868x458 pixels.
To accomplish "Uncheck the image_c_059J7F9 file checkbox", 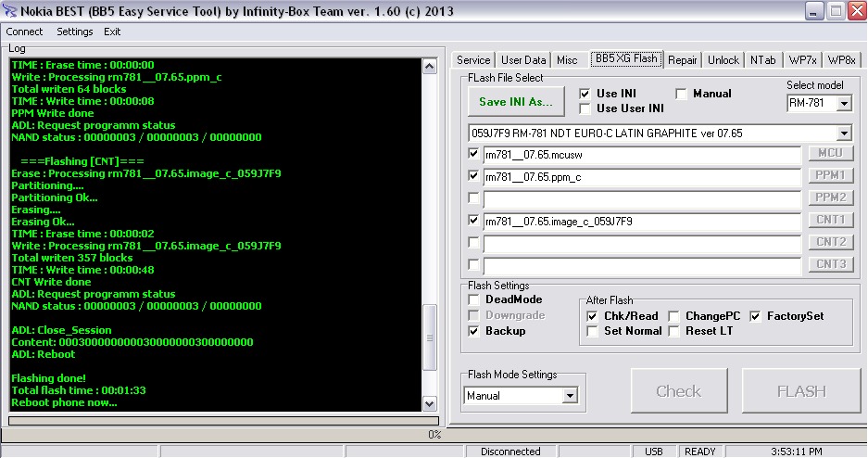I will tap(473, 220).
